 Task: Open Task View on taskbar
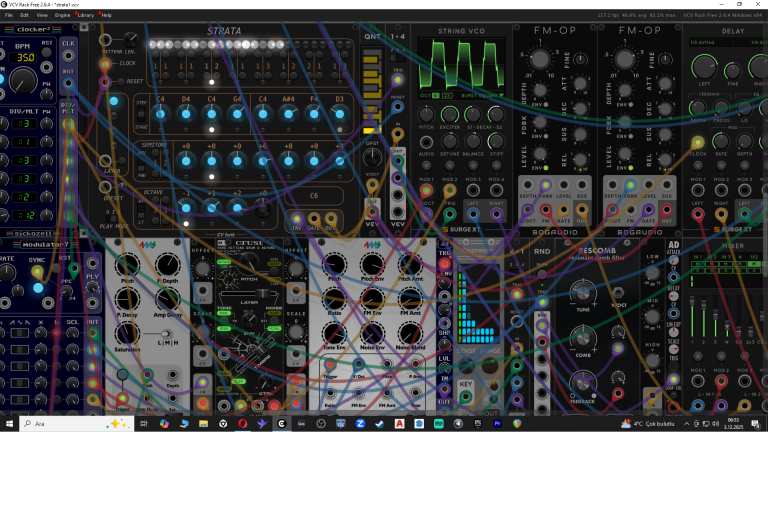point(144,424)
